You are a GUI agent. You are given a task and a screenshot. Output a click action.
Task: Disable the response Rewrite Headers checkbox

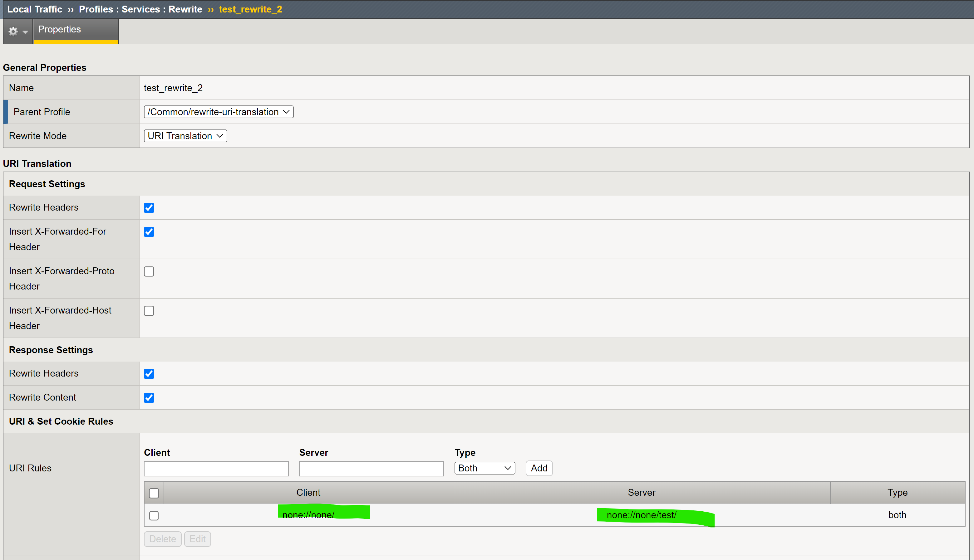tap(149, 373)
